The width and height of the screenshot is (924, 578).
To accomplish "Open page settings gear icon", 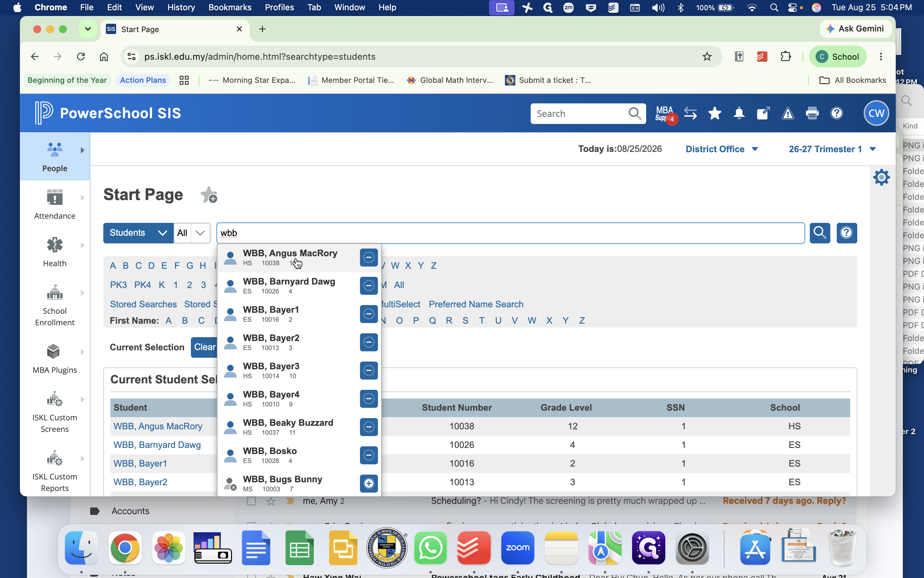I will click(x=881, y=177).
